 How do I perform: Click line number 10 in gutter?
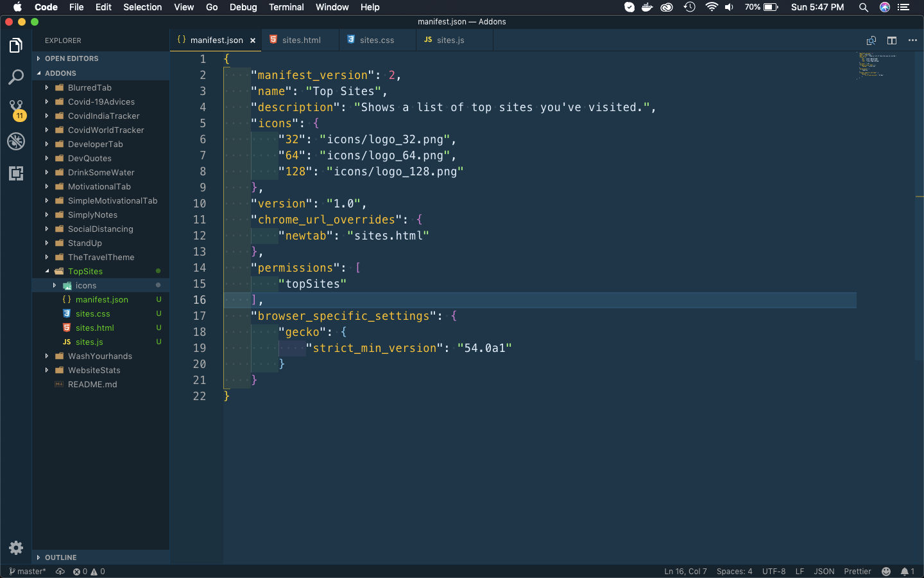(x=200, y=204)
